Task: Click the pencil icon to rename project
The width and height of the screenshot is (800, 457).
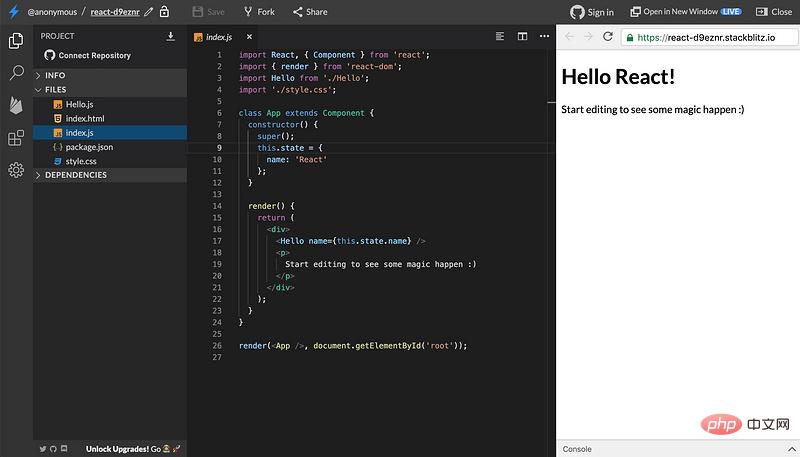Action: point(149,12)
